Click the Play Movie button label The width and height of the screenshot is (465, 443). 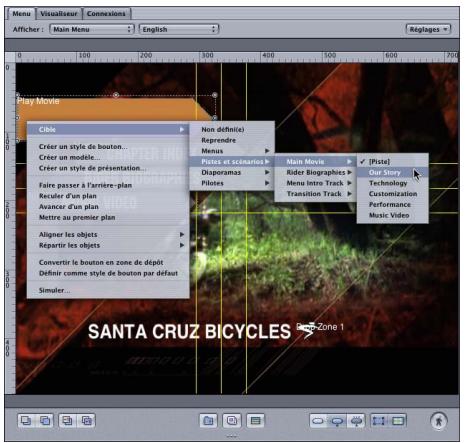38,101
